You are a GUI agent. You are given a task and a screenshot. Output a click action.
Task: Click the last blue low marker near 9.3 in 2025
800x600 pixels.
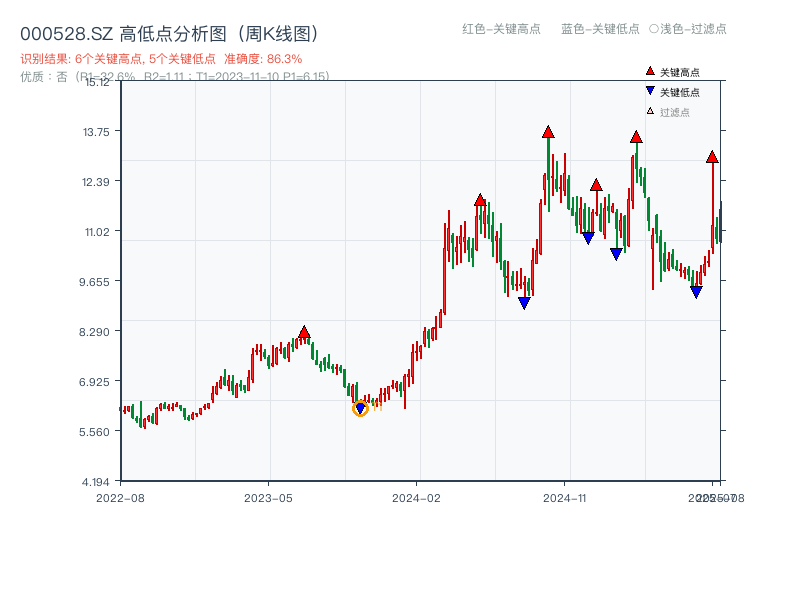[x=696, y=292]
